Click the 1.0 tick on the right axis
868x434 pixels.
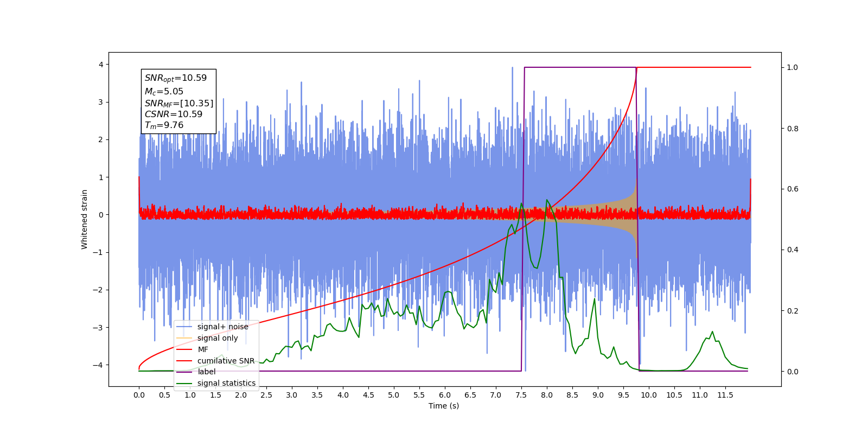pos(793,68)
